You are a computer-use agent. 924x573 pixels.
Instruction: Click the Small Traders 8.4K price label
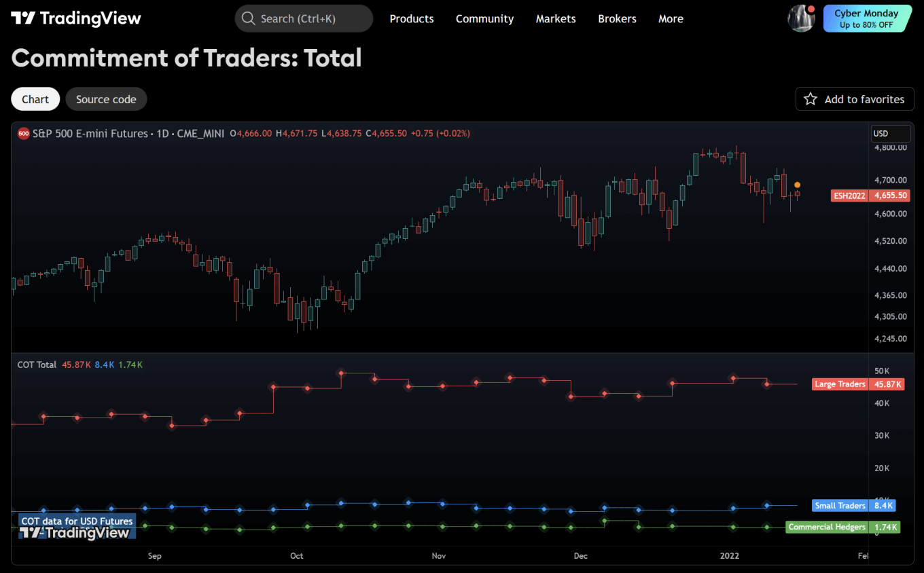click(x=854, y=505)
